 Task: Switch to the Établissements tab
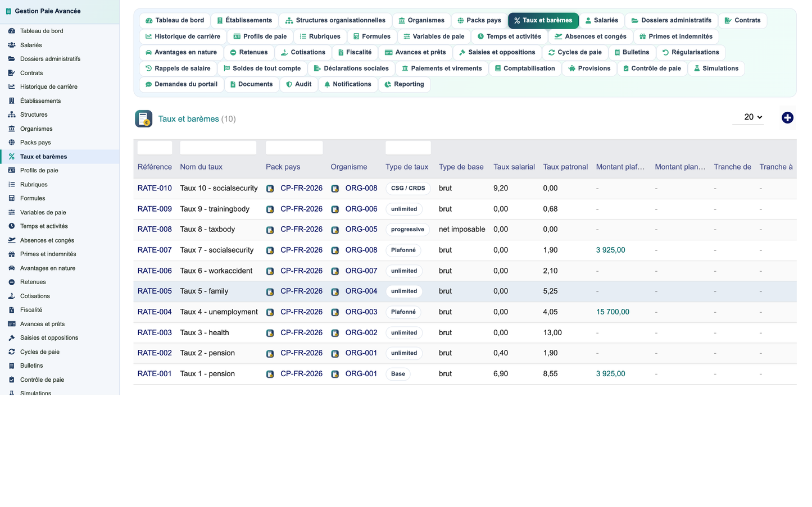[x=244, y=20]
